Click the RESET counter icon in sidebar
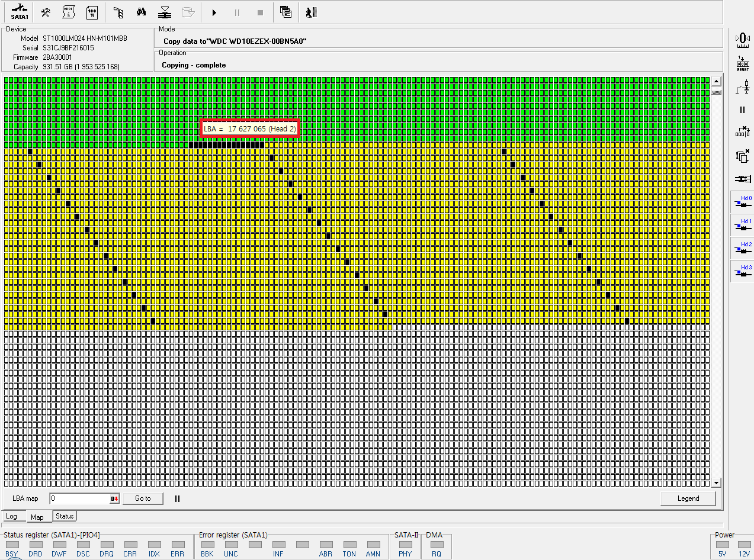754x560 pixels. point(743,63)
